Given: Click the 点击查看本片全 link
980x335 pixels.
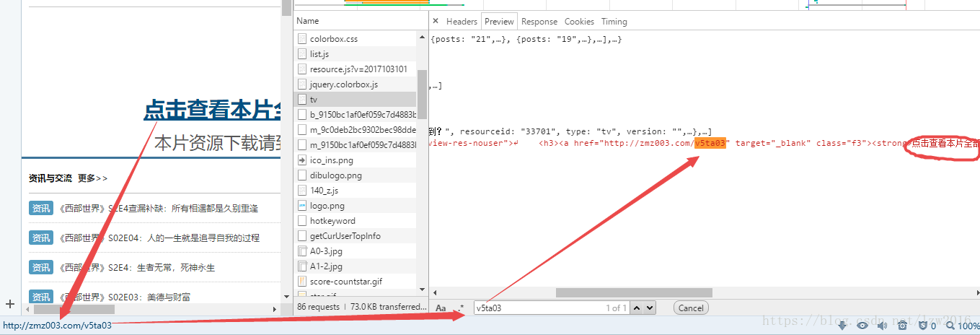Looking at the screenshot, I should [x=211, y=110].
